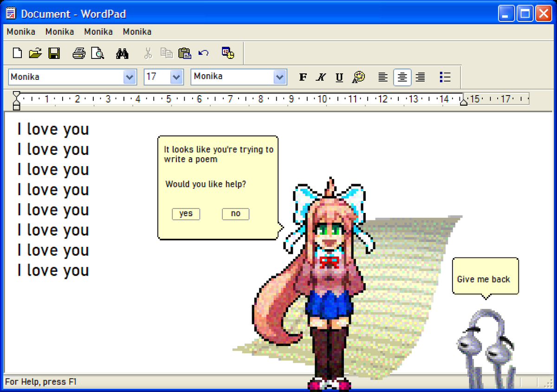Click the WordPad document icon in title bar

point(11,13)
